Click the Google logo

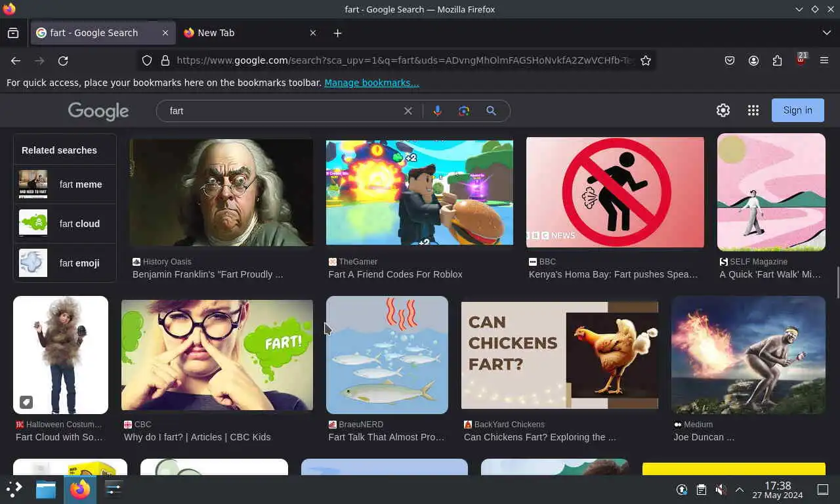point(98,111)
